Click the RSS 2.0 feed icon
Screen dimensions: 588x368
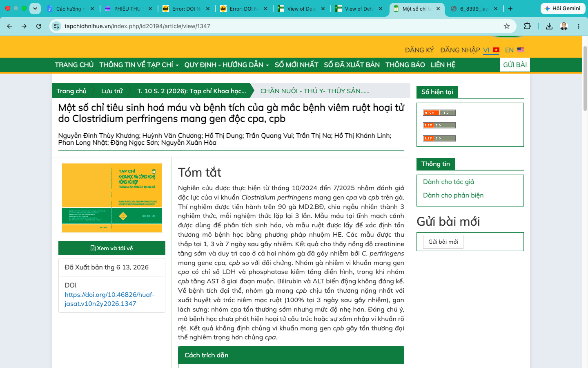[439, 126]
